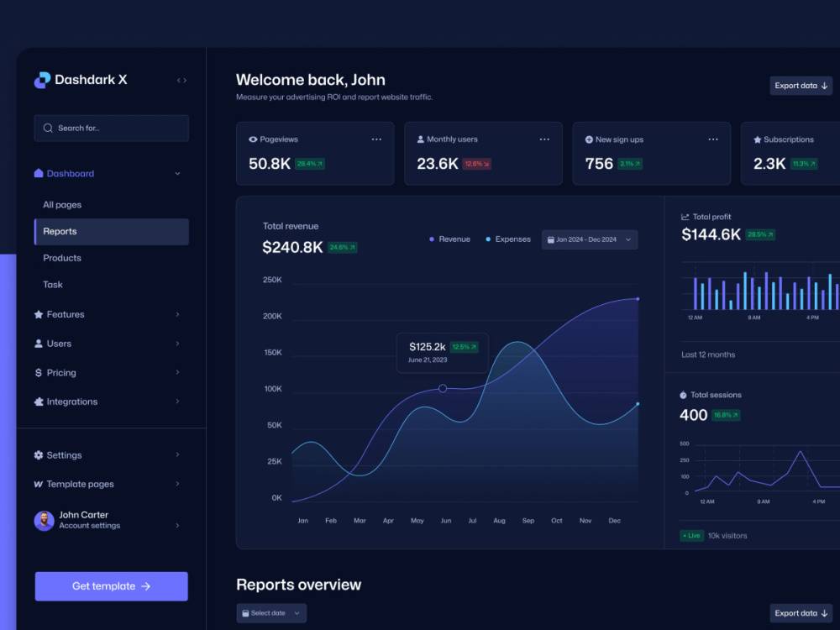Click the Subscriptions star icon
Viewport: 840px width, 630px height.
[758, 139]
